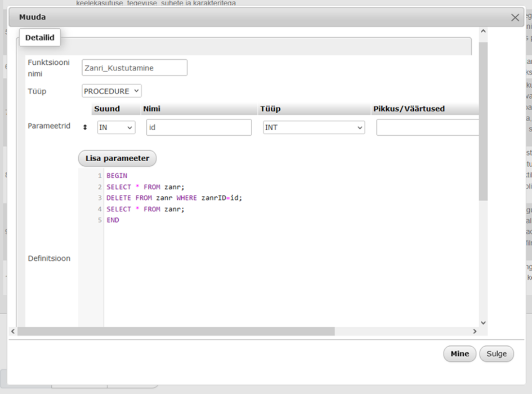The height and width of the screenshot is (394, 532).
Task: Click the horizontal scrollbar left arrow
Action: (x=14, y=331)
